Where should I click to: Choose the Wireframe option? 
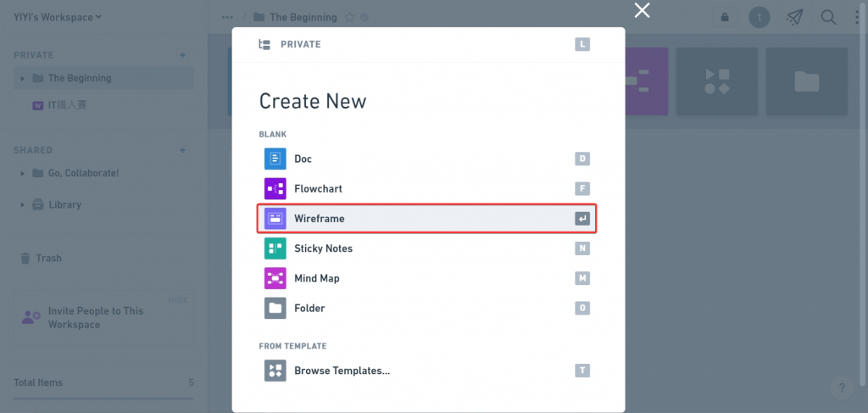(427, 219)
